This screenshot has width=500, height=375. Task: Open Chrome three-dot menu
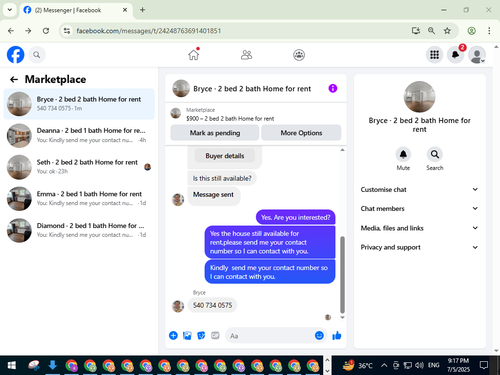point(489,31)
